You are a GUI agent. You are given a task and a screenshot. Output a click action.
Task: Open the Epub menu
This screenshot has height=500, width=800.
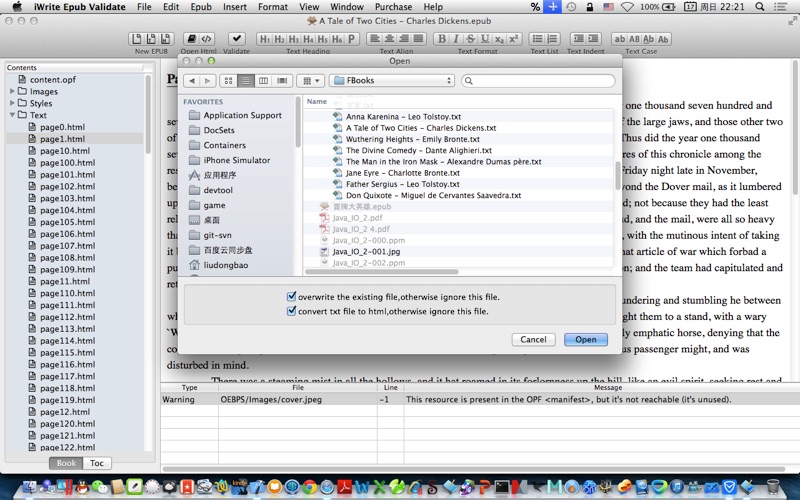pos(201,7)
